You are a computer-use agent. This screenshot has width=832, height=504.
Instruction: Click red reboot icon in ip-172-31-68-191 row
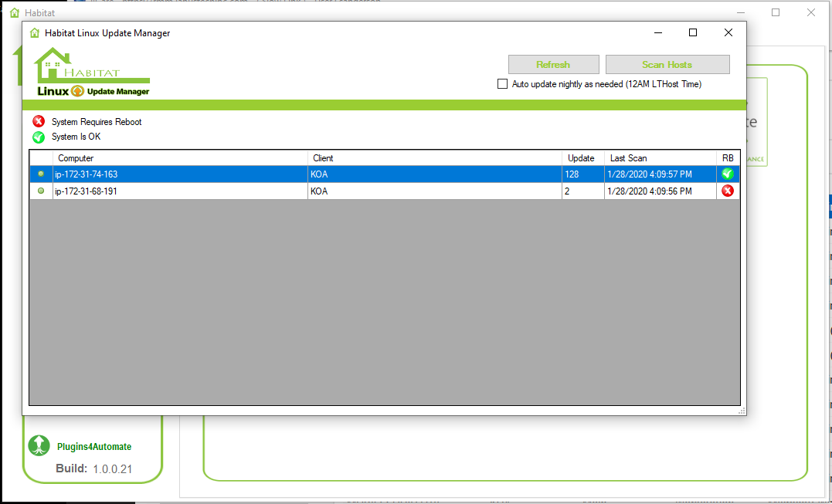(728, 191)
